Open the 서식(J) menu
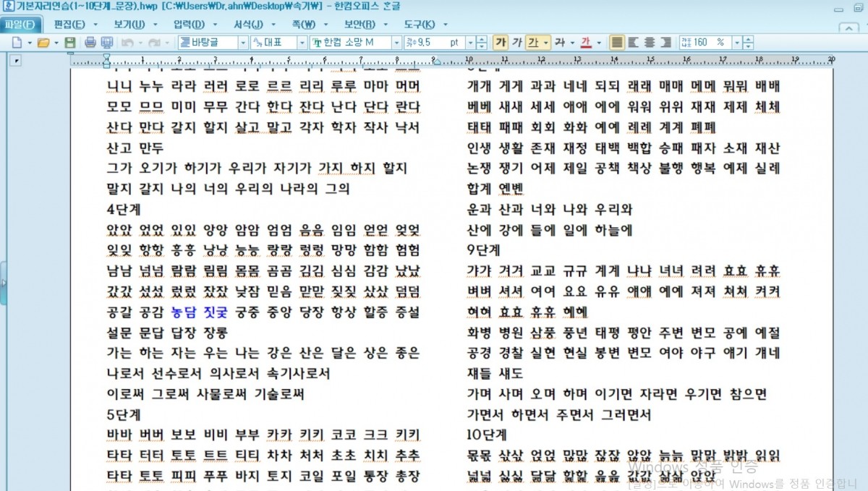Viewport: 868px width, 491px height. [x=248, y=25]
